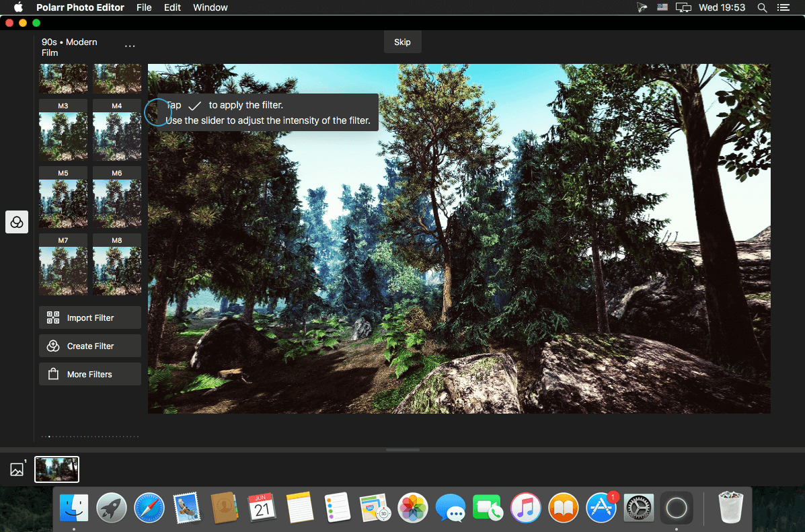Open FaceTime from the Dock
Viewport: 805px width, 532px height.
pyautogui.click(x=488, y=508)
